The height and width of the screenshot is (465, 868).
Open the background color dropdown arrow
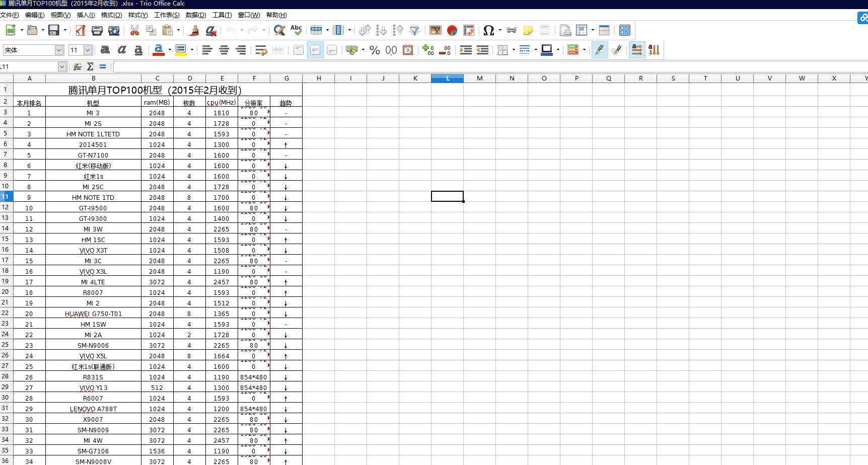192,50
